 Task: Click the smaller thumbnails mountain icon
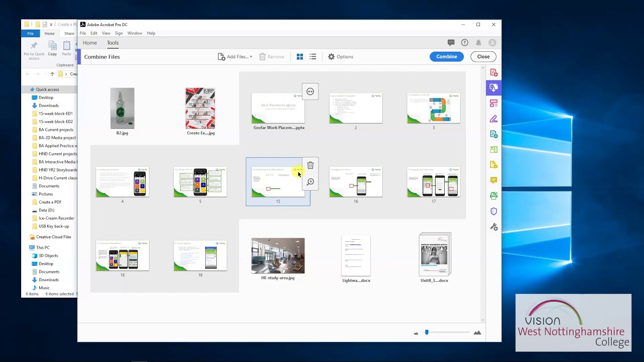416,333
